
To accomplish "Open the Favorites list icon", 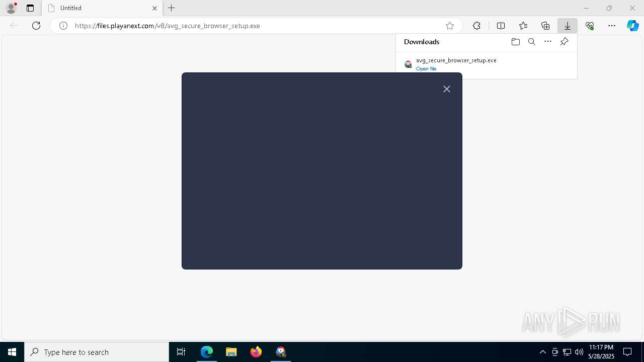I will [523, 26].
